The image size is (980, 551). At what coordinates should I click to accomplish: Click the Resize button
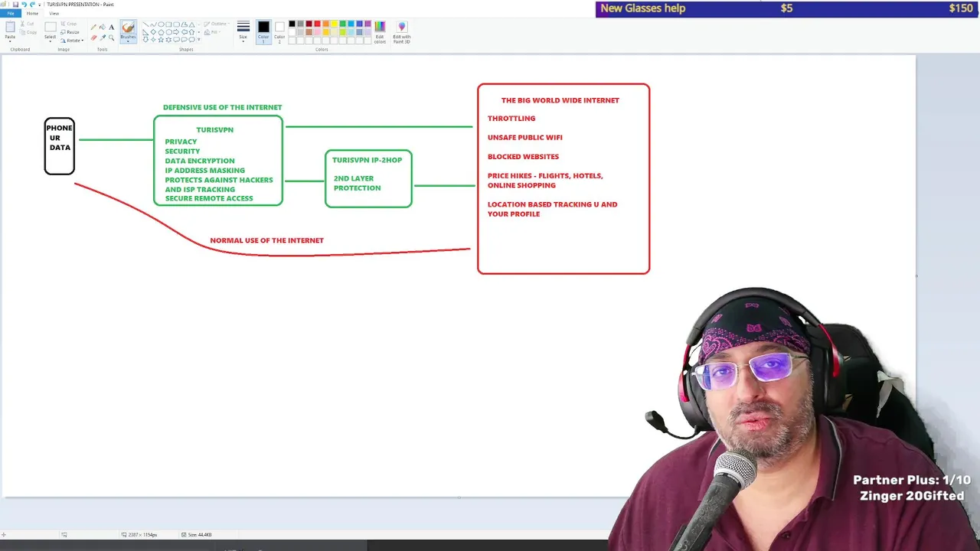(70, 32)
